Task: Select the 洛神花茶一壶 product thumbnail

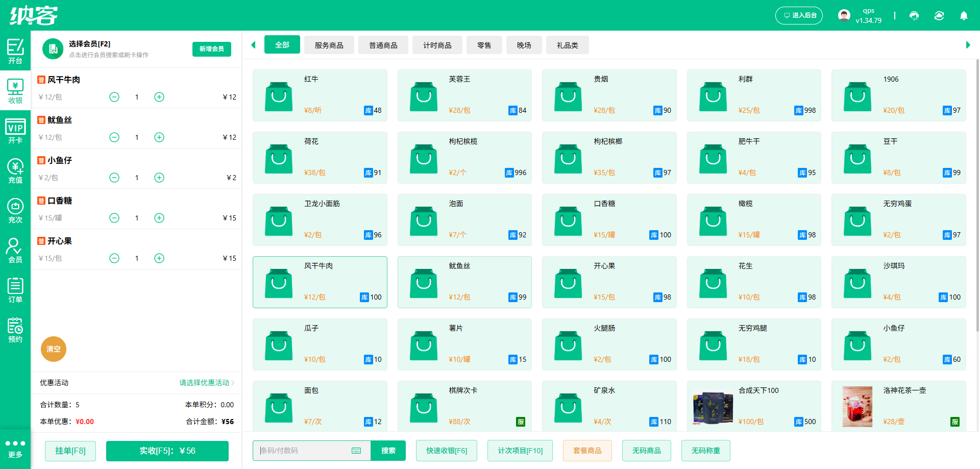Action: pyautogui.click(x=857, y=407)
